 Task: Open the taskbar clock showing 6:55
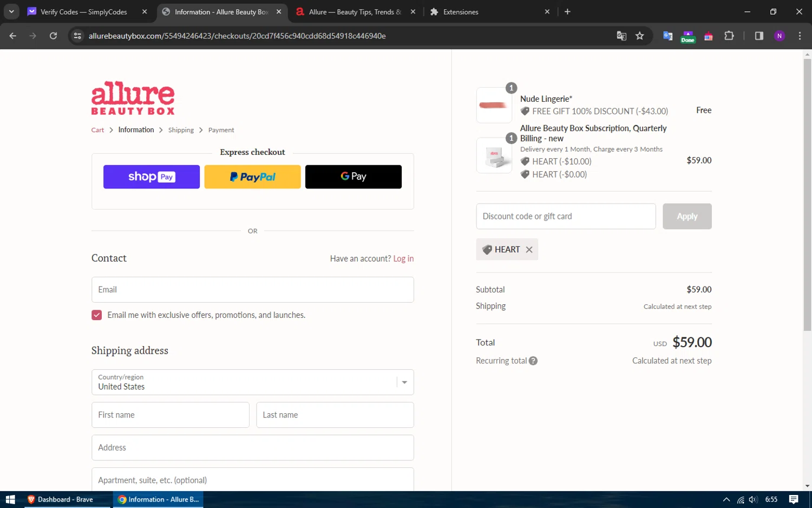click(x=771, y=500)
